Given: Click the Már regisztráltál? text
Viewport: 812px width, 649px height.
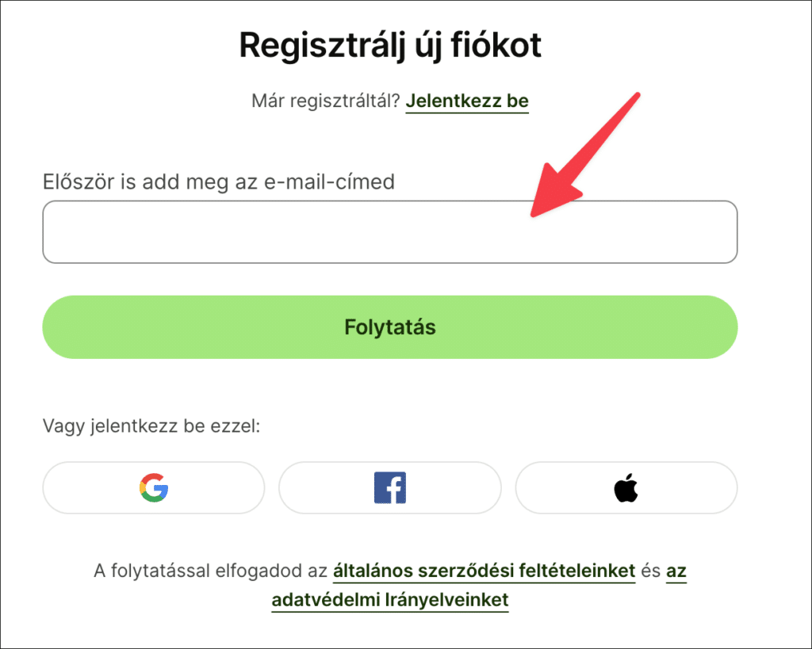Looking at the screenshot, I should pos(325,101).
